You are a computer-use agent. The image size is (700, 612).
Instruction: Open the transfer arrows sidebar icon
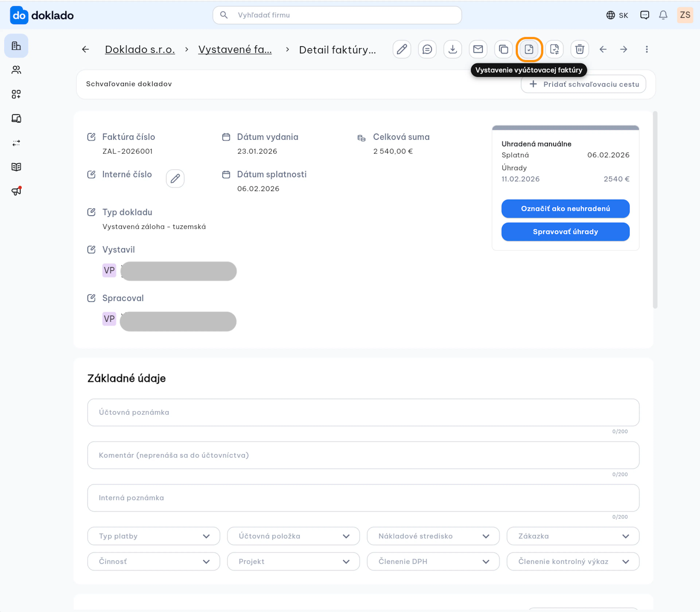pyautogui.click(x=16, y=143)
